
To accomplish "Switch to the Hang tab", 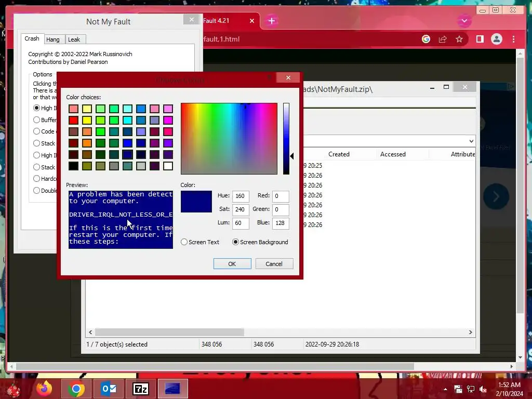I will [x=53, y=39].
